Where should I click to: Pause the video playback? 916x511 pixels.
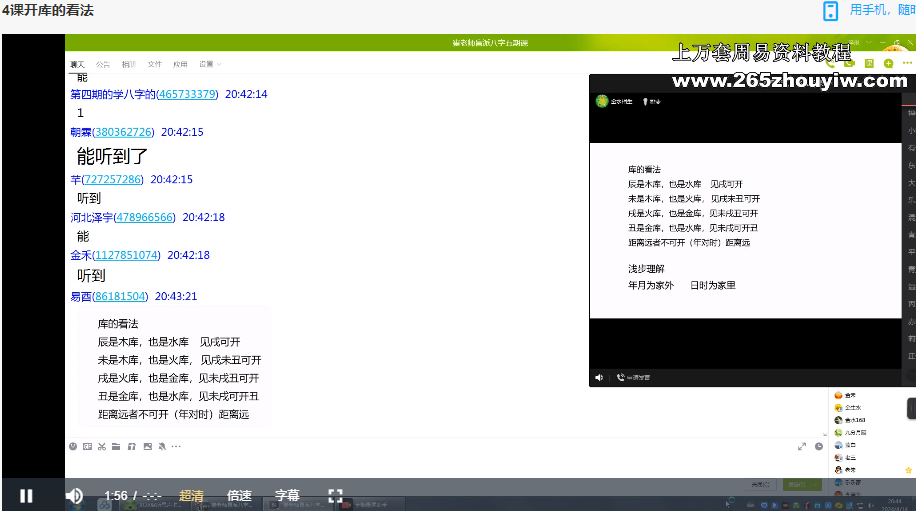pyautogui.click(x=26, y=495)
